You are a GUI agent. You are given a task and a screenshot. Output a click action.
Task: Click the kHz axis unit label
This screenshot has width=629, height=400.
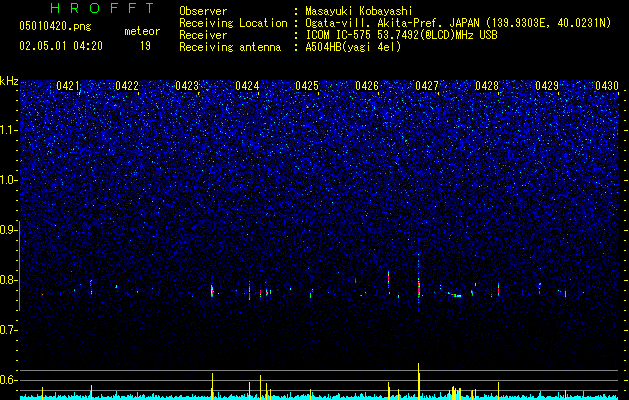(x=9, y=81)
